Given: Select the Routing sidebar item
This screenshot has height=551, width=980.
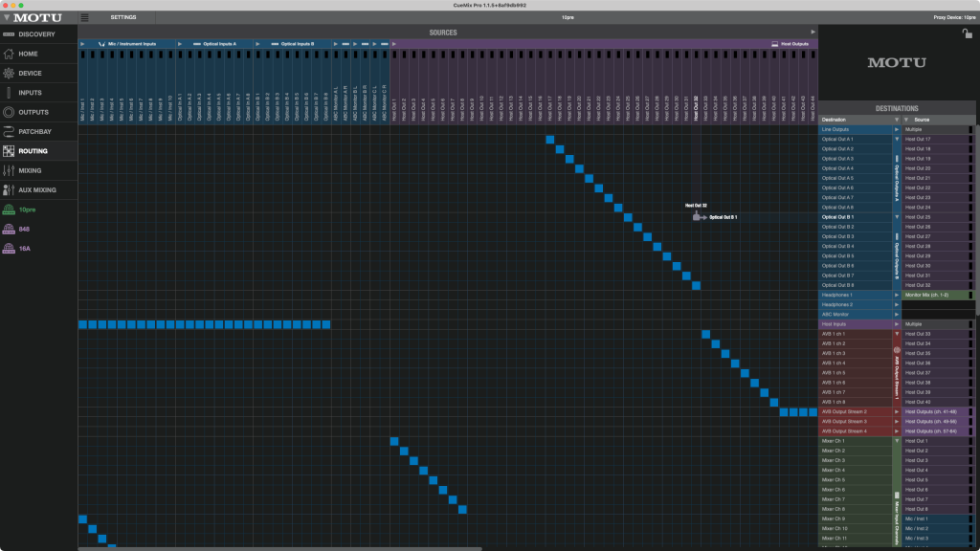Looking at the screenshot, I should pos(33,151).
